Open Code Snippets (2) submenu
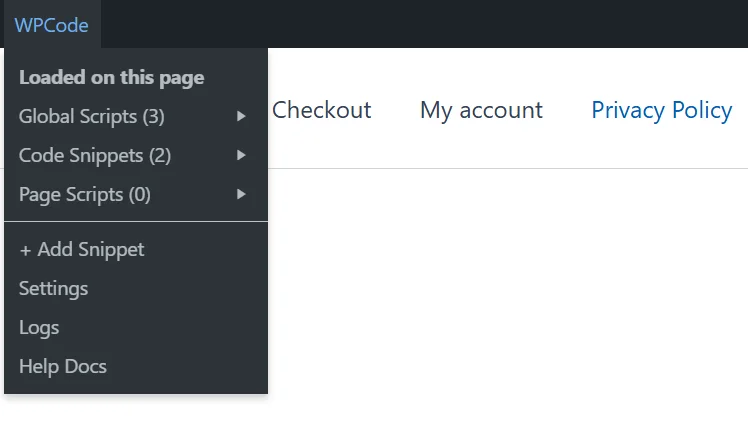The height and width of the screenshot is (430, 748). 136,156
